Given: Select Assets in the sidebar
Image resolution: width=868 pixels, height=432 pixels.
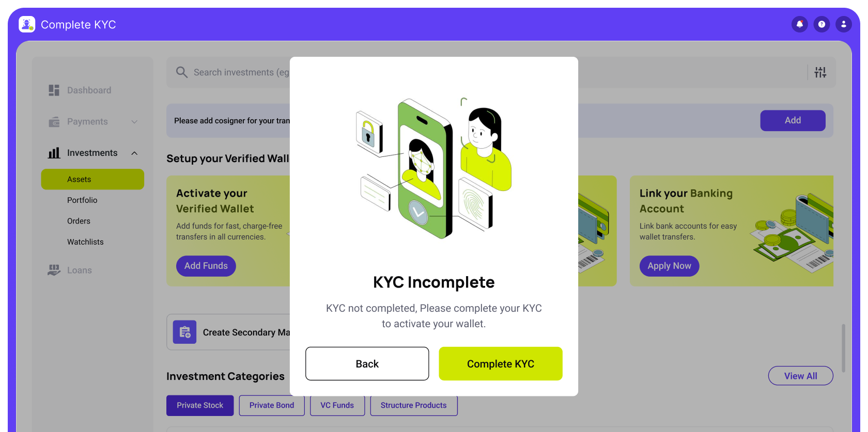Looking at the screenshot, I should (x=92, y=179).
